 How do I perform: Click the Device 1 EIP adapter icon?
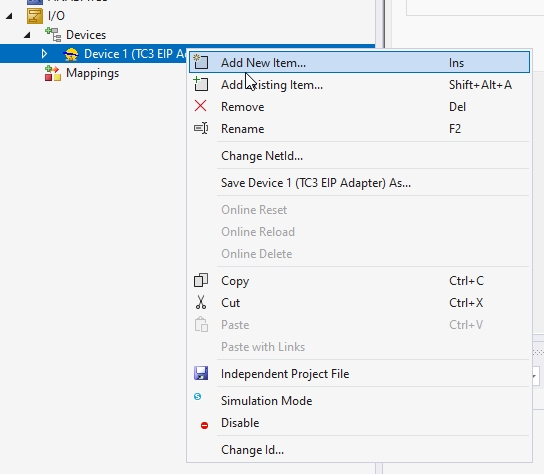71,54
